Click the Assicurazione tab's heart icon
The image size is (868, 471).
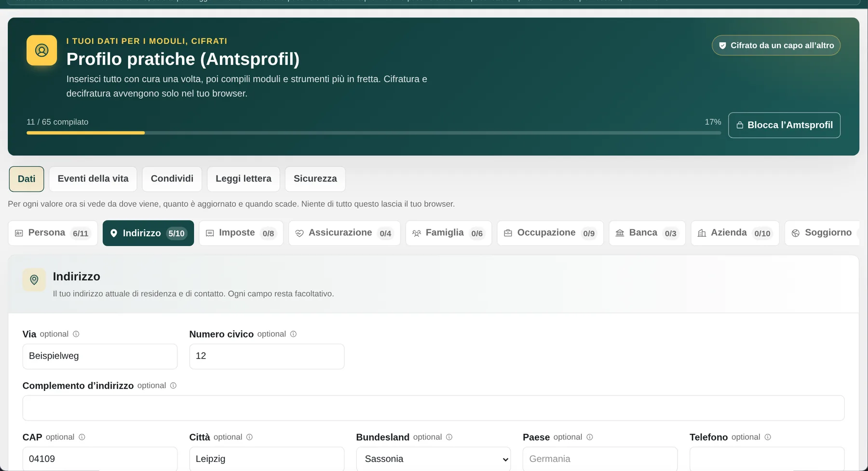[x=299, y=233]
